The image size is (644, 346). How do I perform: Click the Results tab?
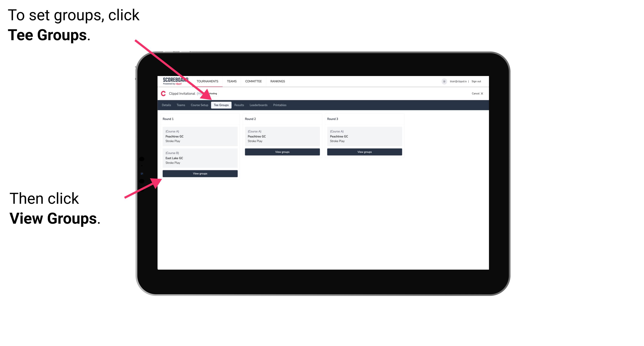point(239,105)
